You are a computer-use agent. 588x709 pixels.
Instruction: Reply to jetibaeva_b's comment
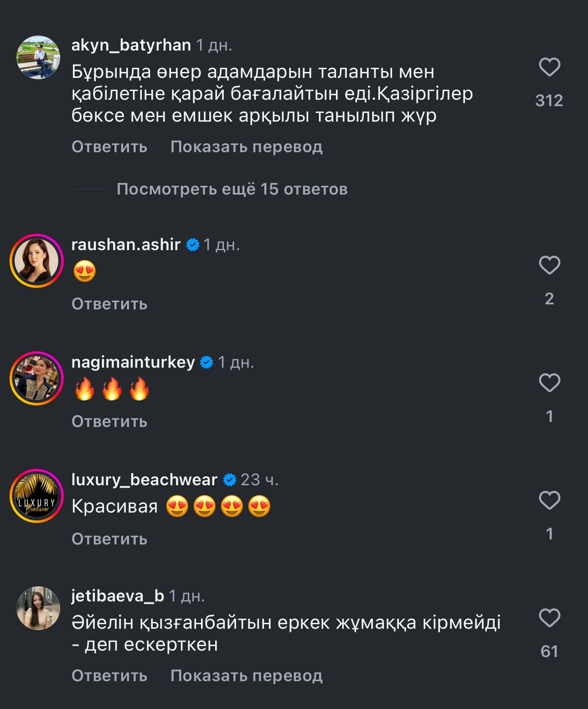pos(109,676)
